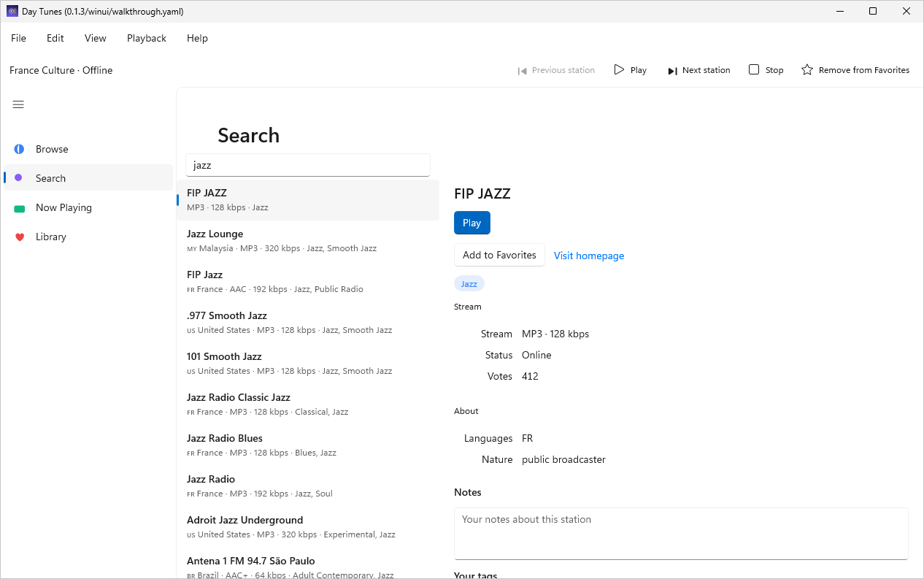This screenshot has height=579, width=924.
Task: Click the Stop square icon in the toolbar
Action: coord(754,70)
